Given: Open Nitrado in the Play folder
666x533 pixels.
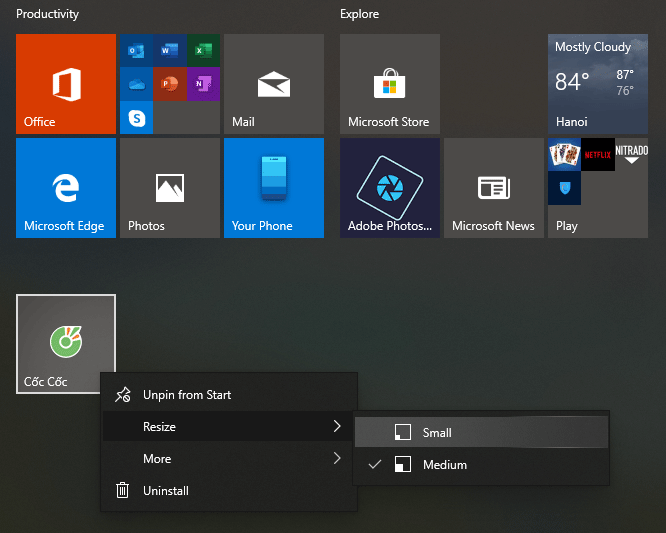Looking at the screenshot, I should coord(632,154).
